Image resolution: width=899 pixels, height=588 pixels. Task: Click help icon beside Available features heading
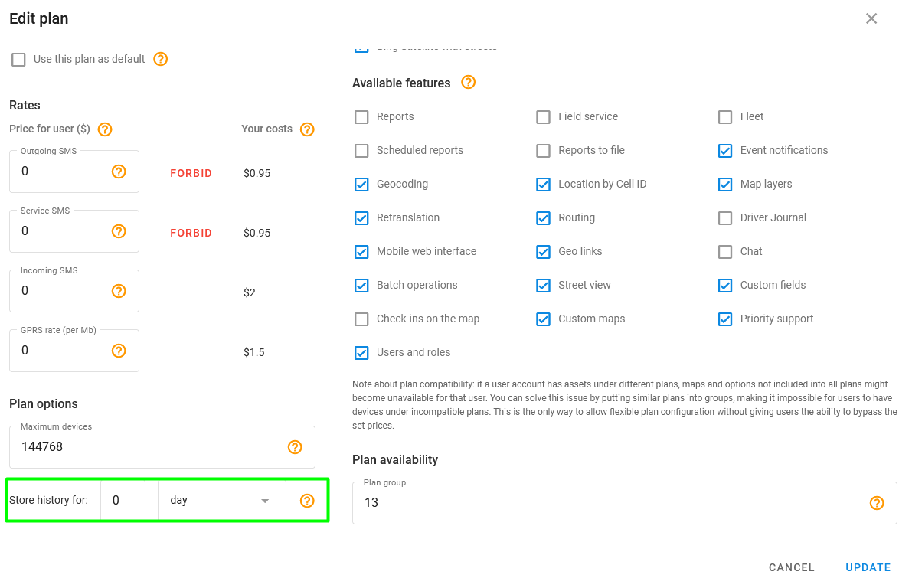click(469, 82)
